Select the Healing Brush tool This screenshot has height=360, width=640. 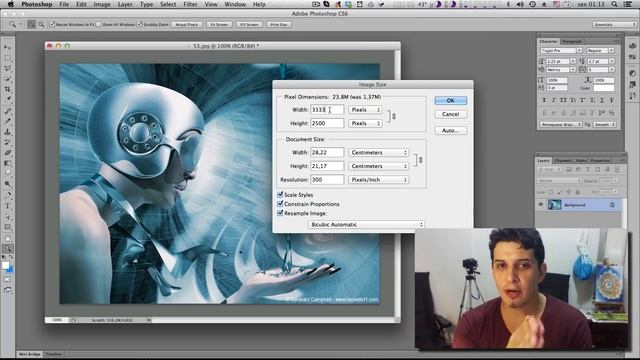click(7, 111)
